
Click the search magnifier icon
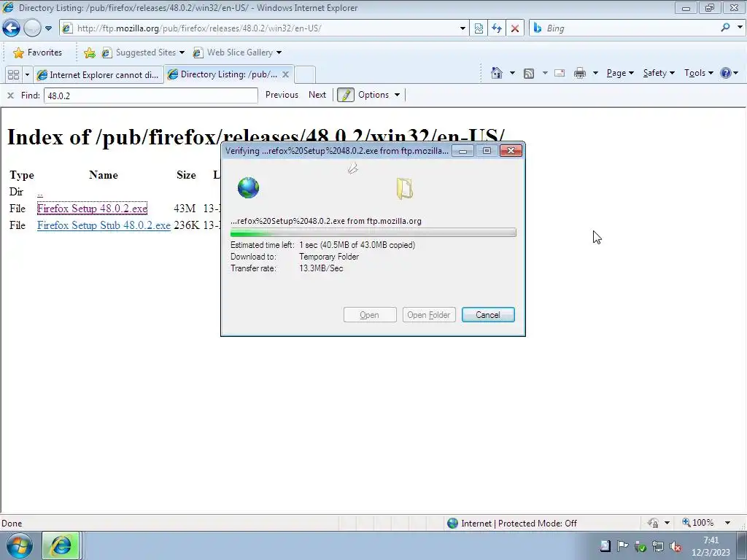click(x=725, y=28)
